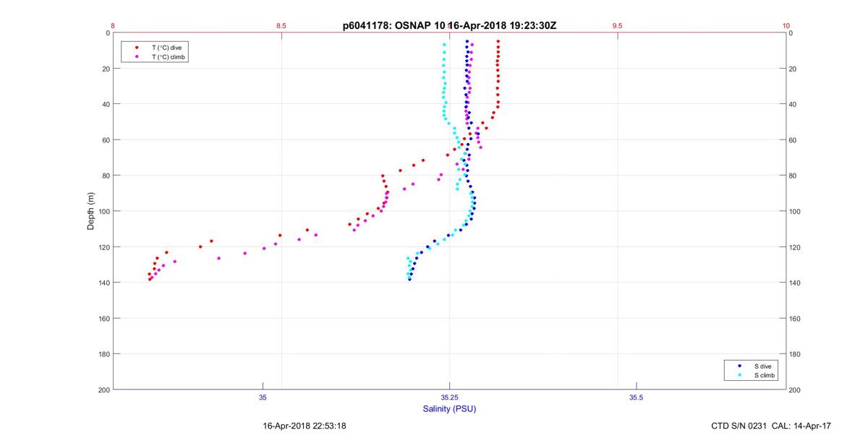This screenshot has height=438, width=868.
Task: Click the 140 depth tick on right axis
Action: pos(796,283)
